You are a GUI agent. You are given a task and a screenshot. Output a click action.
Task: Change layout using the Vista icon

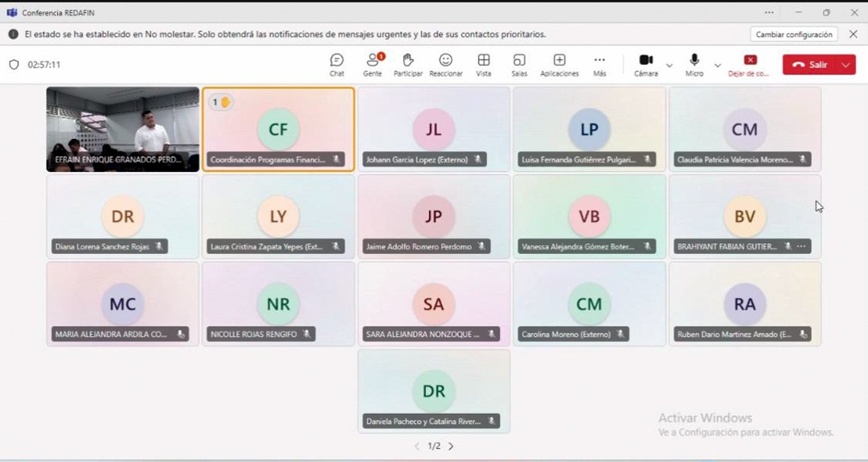pos(483,64)
